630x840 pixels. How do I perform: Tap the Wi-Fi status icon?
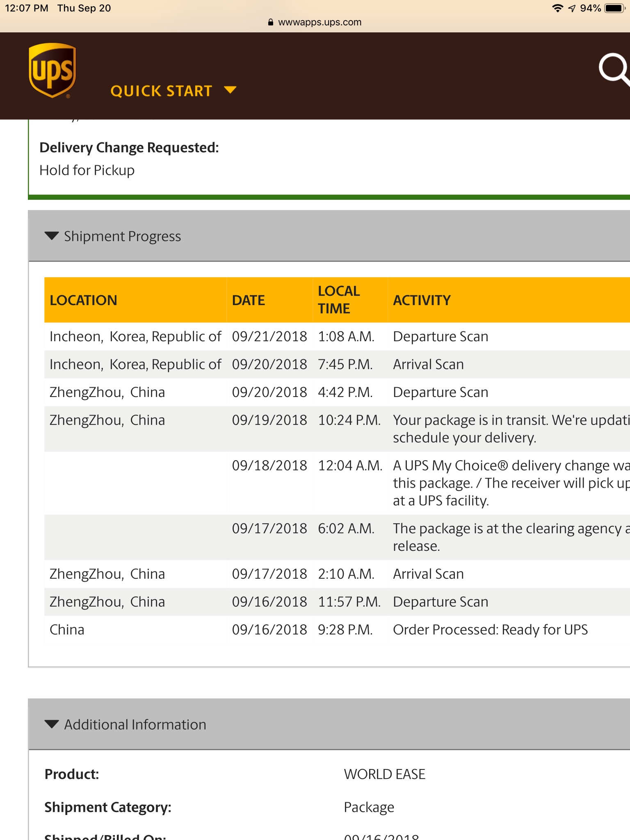(x=557, y=8)
